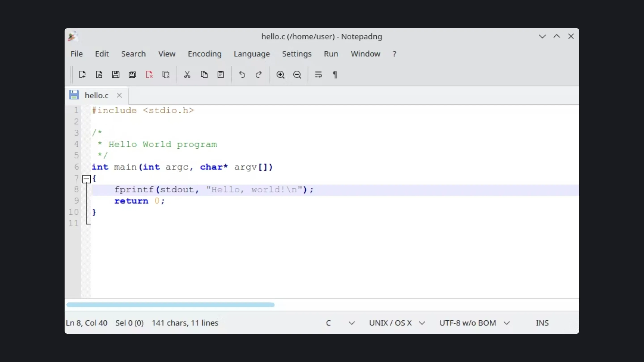Open the Language menu

252,54
